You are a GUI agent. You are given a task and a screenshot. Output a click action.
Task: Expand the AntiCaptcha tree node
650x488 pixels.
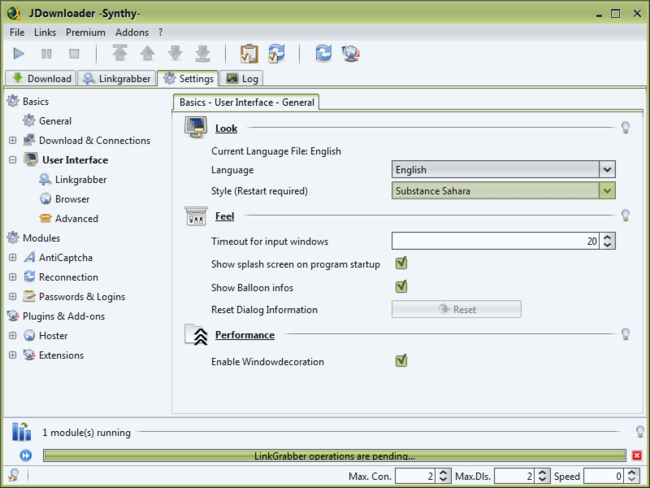pos(12,257)
